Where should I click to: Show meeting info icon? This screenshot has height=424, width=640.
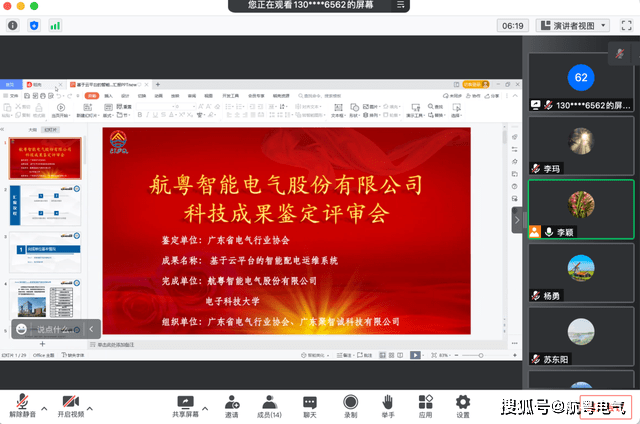13,26
